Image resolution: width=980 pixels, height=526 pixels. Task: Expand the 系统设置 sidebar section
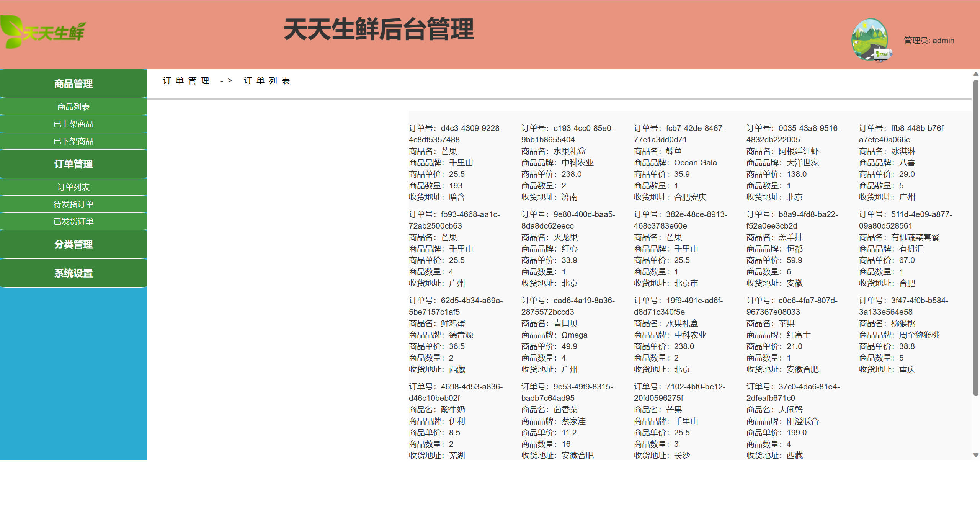[x=73, y=273]
